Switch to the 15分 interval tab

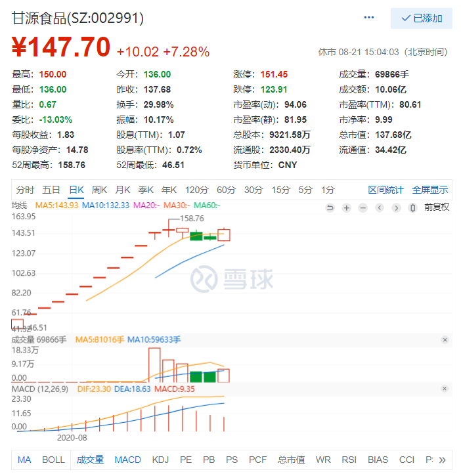click(x=280, y=190)
